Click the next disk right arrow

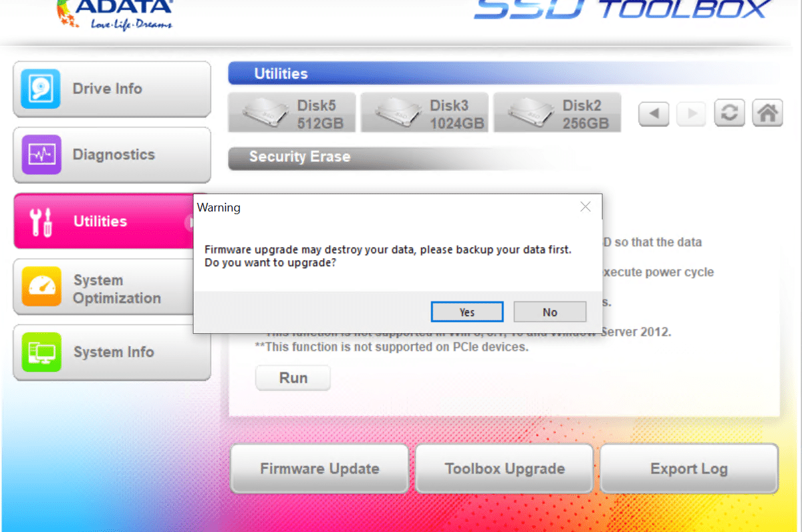[x=692, y=114]
